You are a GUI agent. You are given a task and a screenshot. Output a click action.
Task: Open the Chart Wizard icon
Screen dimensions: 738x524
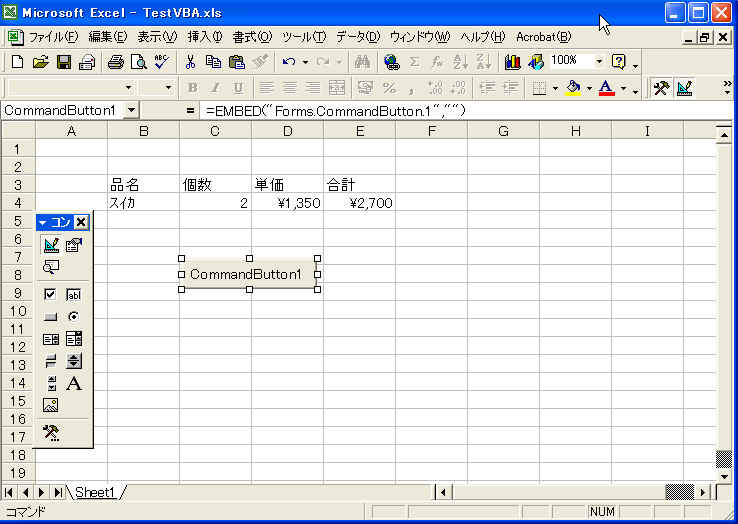(512, 62)
